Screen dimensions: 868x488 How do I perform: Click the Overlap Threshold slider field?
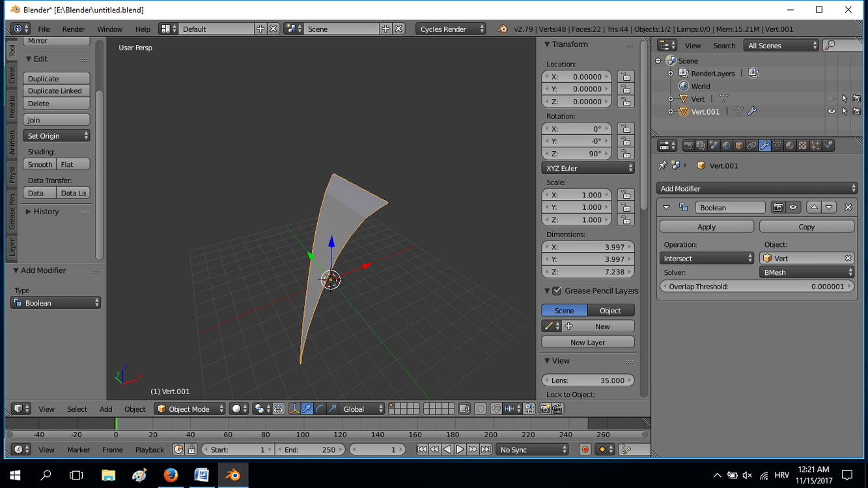[x=756, y=287]
